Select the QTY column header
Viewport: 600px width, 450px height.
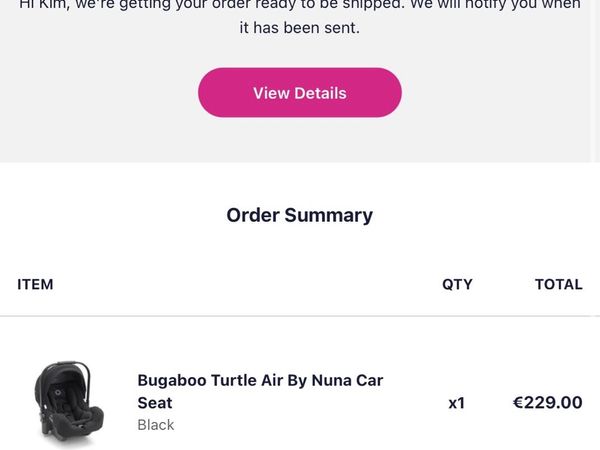(457, 284)
